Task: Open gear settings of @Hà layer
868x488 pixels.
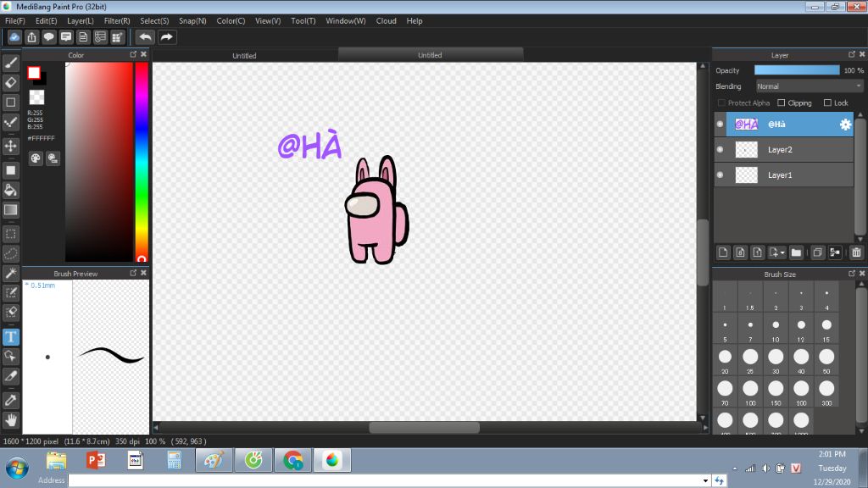Action: [x=845, y=125]
